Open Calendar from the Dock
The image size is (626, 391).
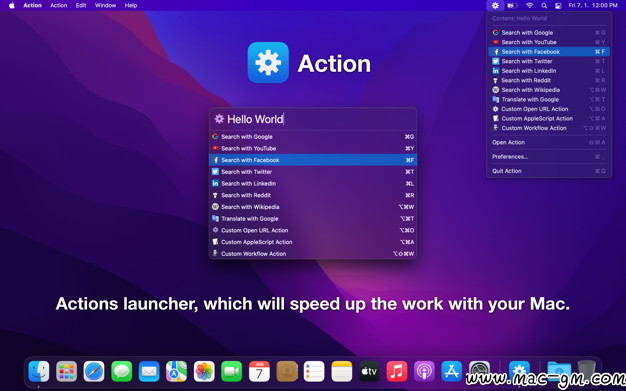point(259,371)
